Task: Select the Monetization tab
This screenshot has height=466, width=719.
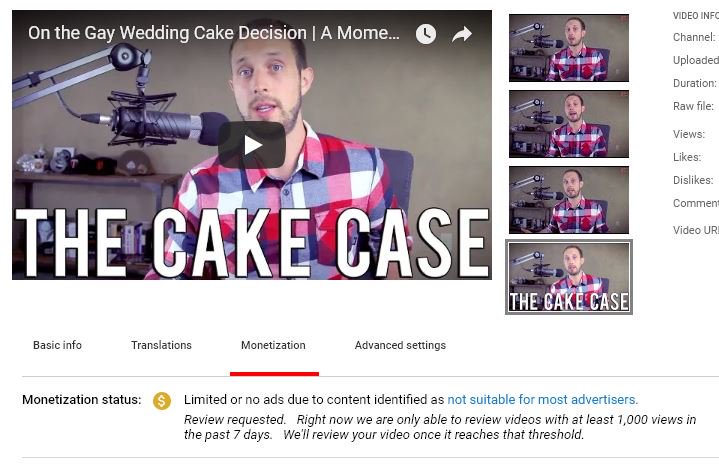Action: pyautogui.click(x=273, y=345)
